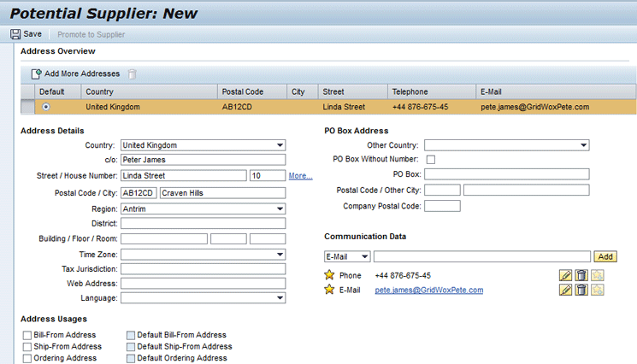Click the Street column header

click(x=353, y=91)
